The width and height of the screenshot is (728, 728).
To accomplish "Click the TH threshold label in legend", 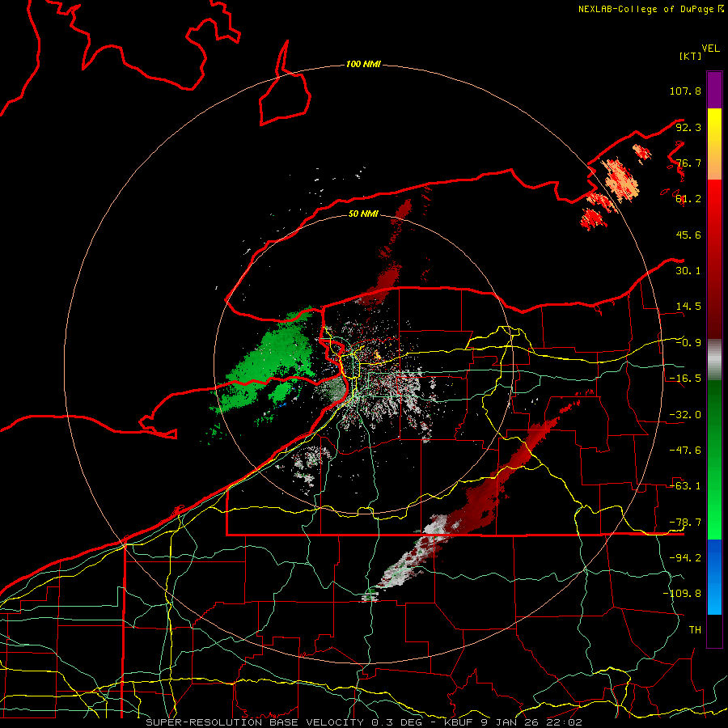I will pos(695,630).
